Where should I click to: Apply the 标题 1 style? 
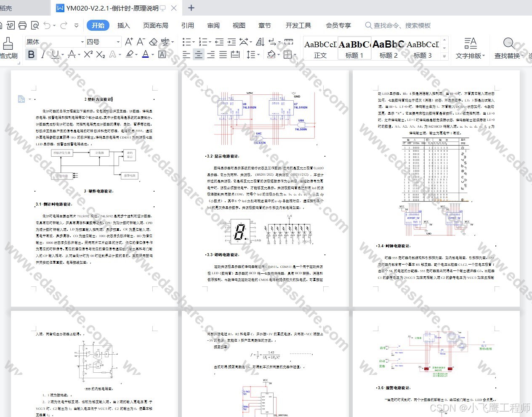pyautogui.click(x=354, y=49)
